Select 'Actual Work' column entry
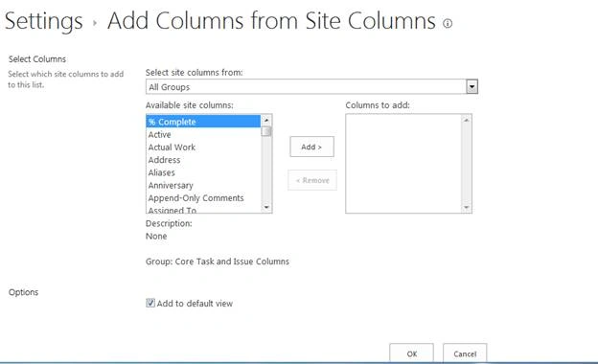598x364 pixels. click(204, 148)
